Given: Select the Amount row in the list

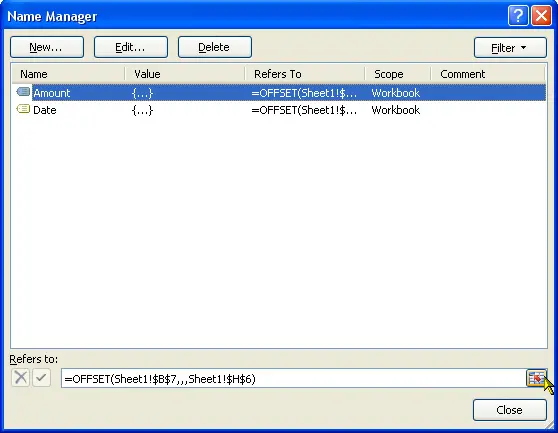Looking at the screenshot, I should [279, 93].
